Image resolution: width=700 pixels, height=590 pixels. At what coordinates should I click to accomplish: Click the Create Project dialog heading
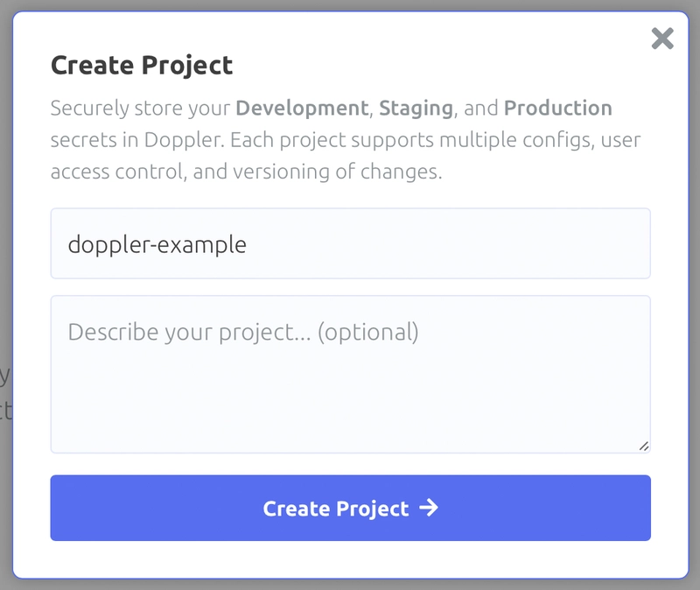[x=142, y=66]
